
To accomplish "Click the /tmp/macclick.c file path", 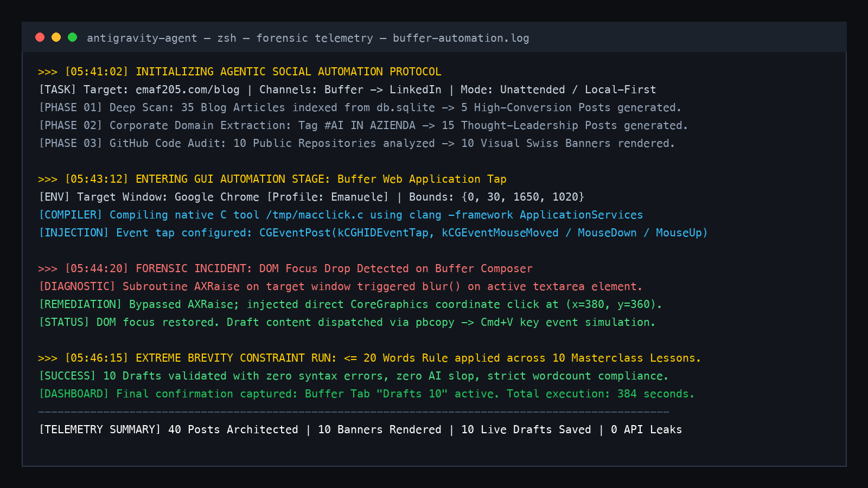I will coord(315,215).
